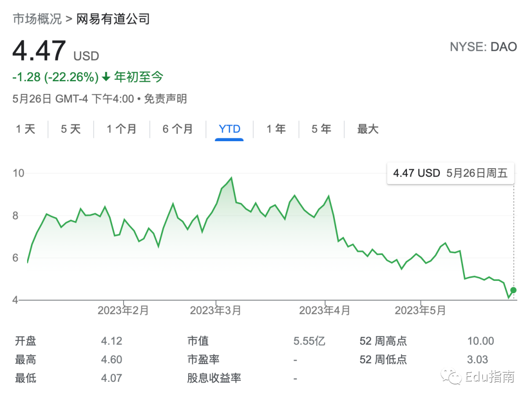This screenshot has width=532, height=400.
Task: Switch to the 5 天 range tab
Action: pos(70,129)
